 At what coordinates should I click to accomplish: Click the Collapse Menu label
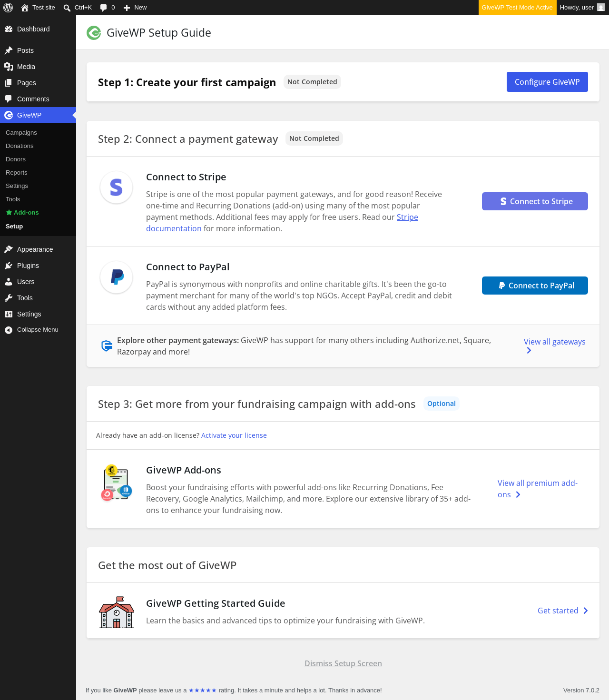(x=38, y=330)
